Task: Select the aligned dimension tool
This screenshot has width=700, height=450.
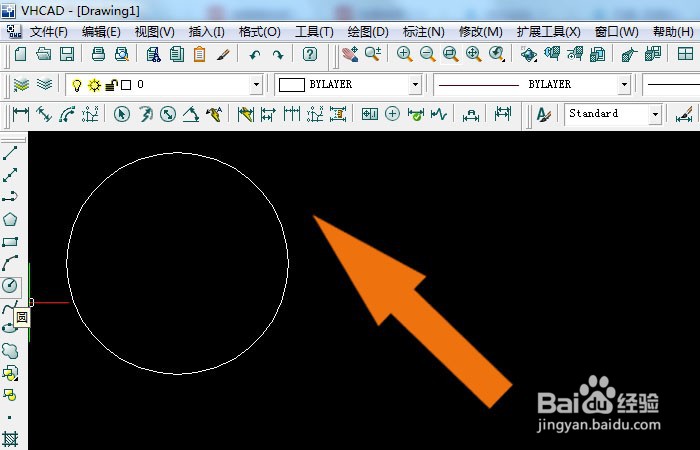Action: coord(44,114)
